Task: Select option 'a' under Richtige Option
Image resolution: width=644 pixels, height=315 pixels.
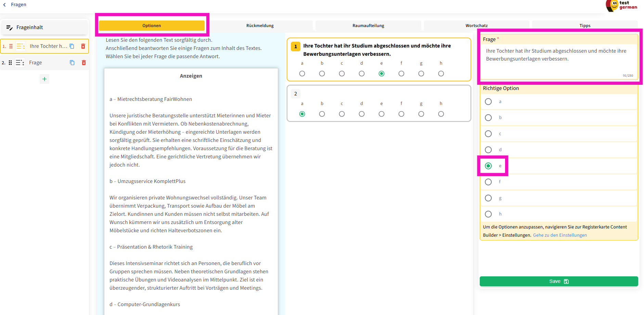Action: pyautogui.click(x=488, y=102)
